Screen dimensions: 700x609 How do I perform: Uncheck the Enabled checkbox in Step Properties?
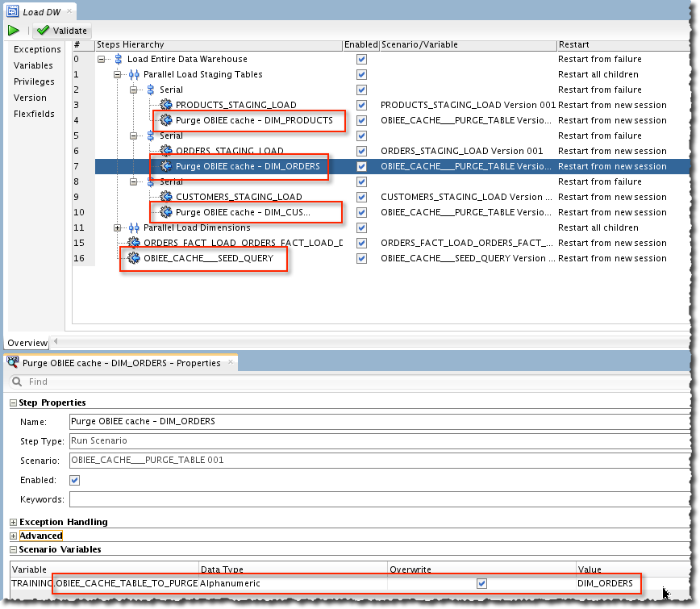click(75, 480)
